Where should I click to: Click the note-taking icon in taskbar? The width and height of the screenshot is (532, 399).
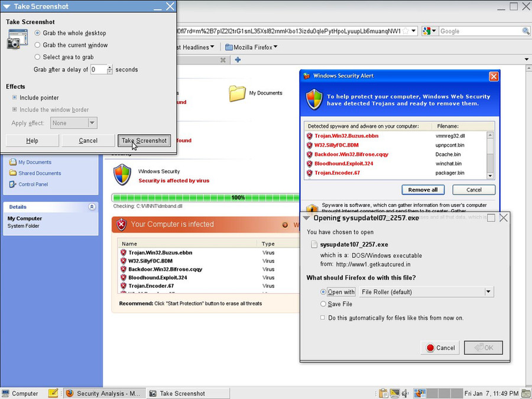(53, 393)
